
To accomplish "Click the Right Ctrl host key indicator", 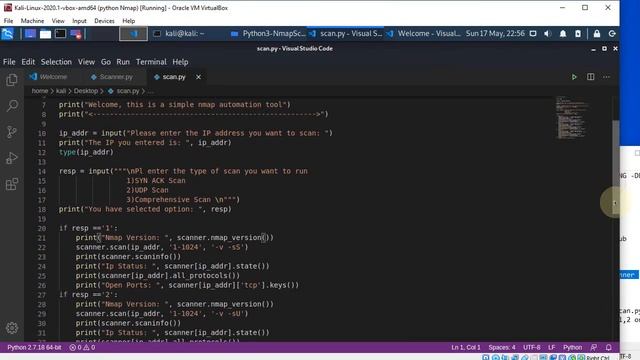I will (598, 358).
